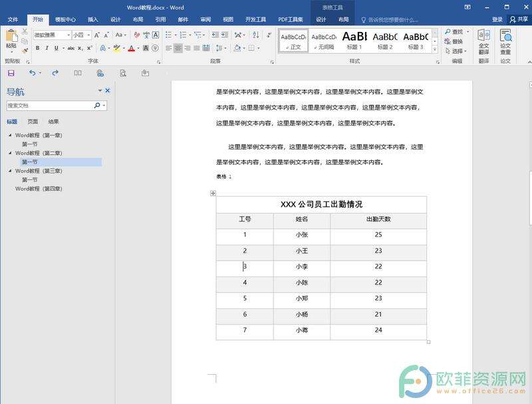Viewport: 532px width, 404px height.
Task: Open the text highlight color button
Action: [x=116, y=48]
